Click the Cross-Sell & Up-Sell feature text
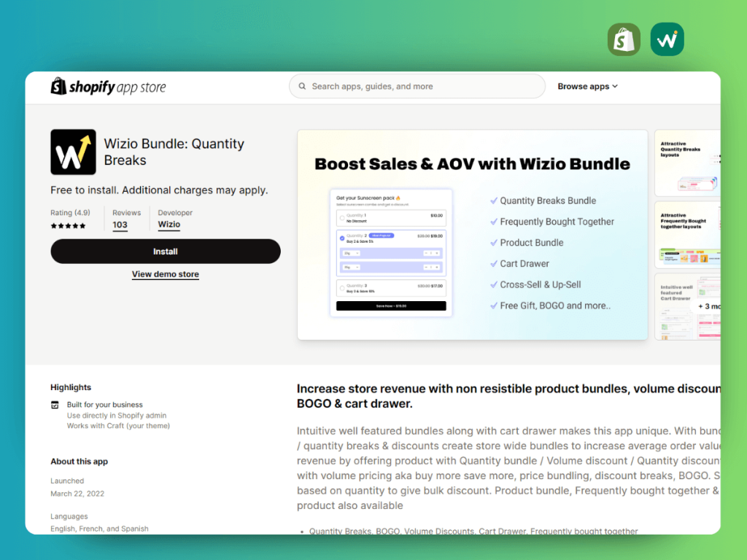This screenshot has height=560, width=747. coord(541,284)
